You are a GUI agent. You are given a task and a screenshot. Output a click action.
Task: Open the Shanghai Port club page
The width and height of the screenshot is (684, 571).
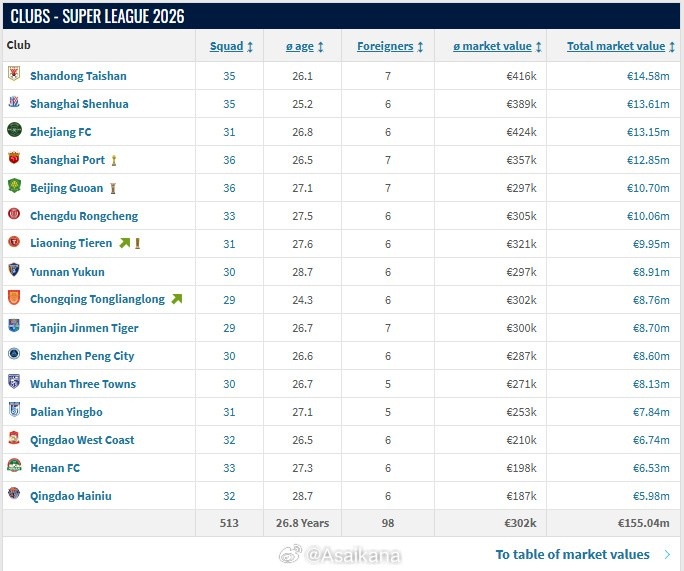click(68, 160)
